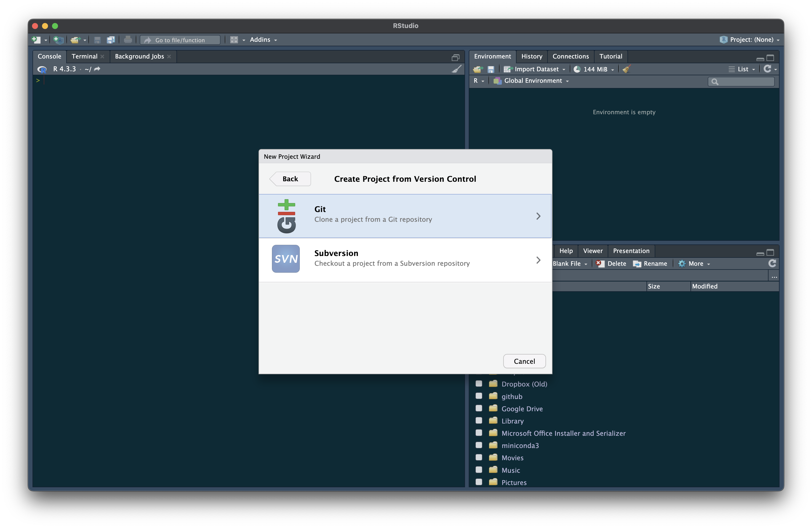Click the workspace panes grid icon
The width and height of the screenshot is (812, 528).
click(234, 40)
